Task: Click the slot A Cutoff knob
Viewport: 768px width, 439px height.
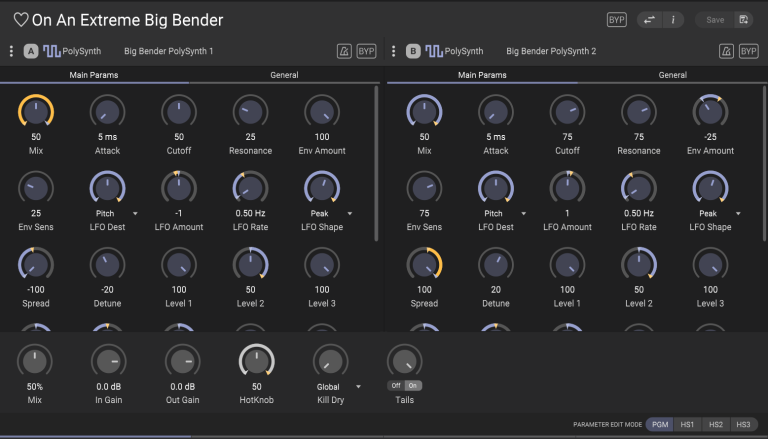Action: coord(179,112)
